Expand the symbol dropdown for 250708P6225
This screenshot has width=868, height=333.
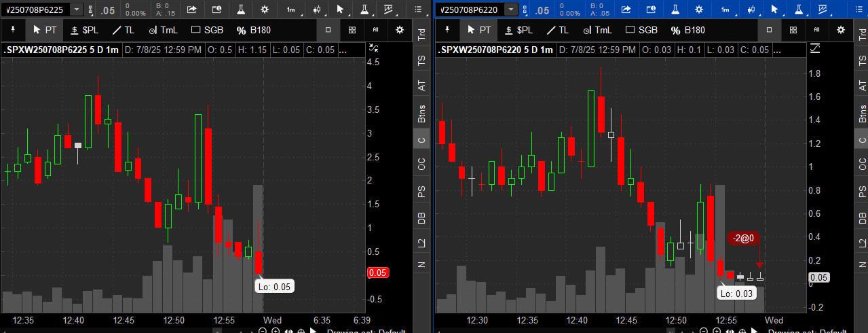77,10
